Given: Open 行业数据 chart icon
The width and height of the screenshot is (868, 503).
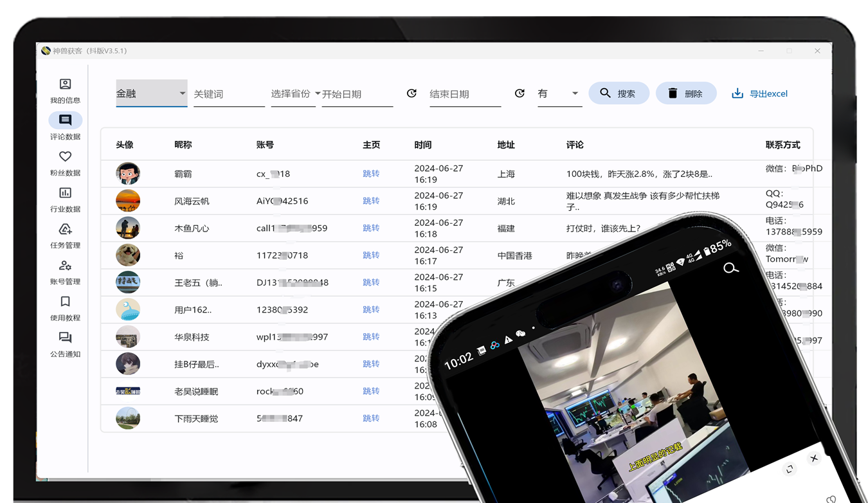Looking at the screenshot, I should (x=65, y=192).
